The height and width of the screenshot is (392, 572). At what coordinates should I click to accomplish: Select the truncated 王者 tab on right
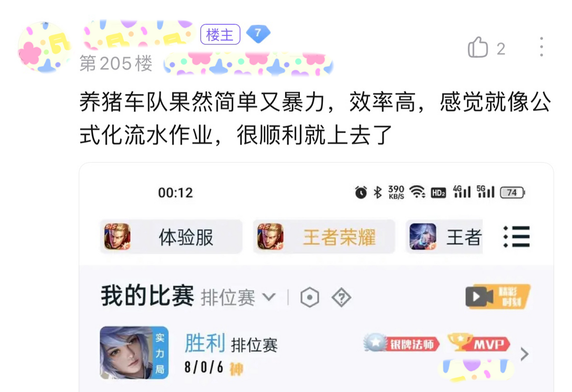point(444,237)
